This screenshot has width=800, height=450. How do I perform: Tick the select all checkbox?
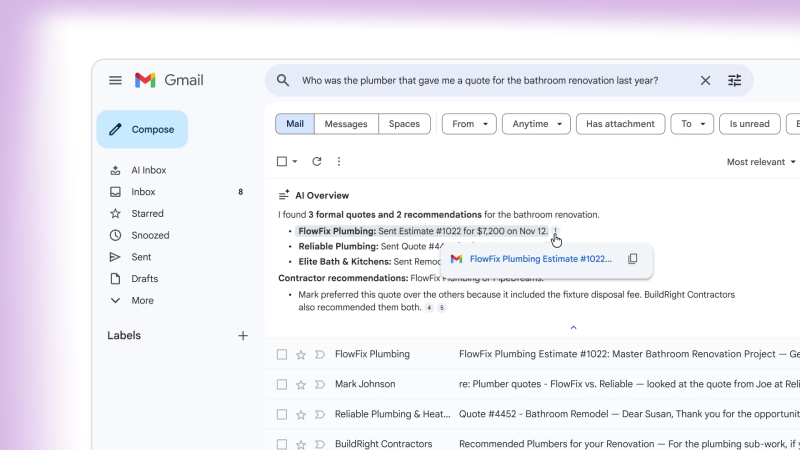[x=282, y=161]
